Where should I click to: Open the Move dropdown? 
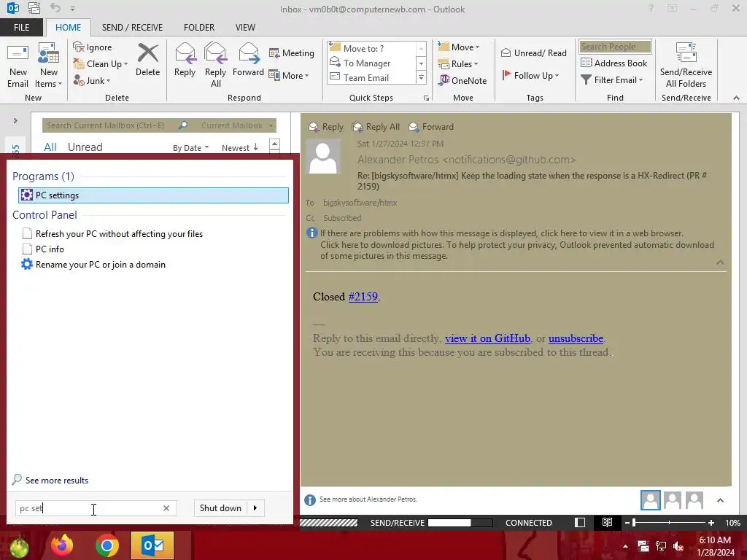pos(458,47)
